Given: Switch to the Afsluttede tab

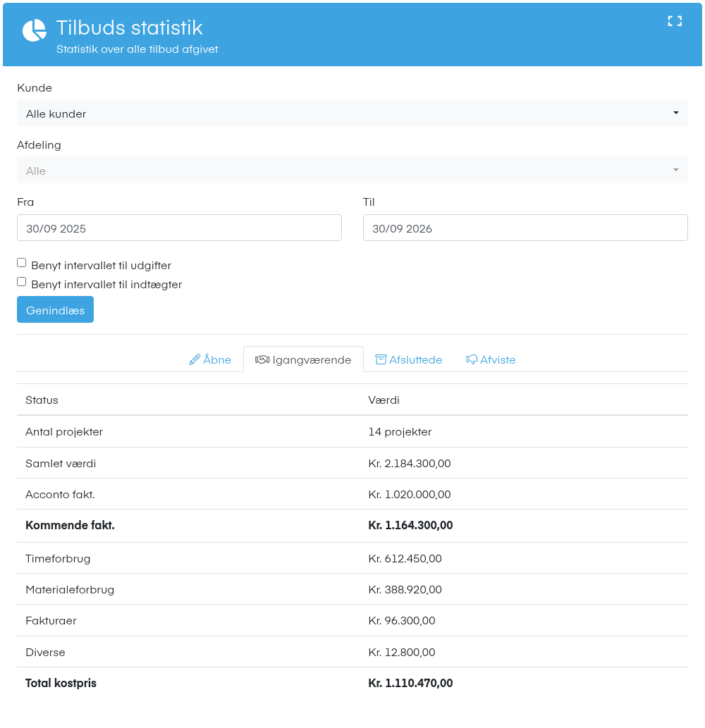Looking at the screenshot, I should click(x=409, y=359).
